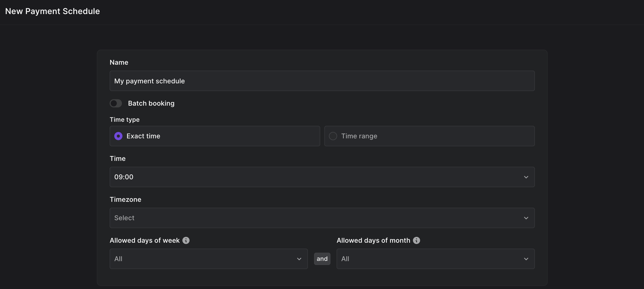Click the info icon beside Allowed days of month
The width and height of the screenshot is (644, 289).
pyautogui.click(x=417, y=240)
